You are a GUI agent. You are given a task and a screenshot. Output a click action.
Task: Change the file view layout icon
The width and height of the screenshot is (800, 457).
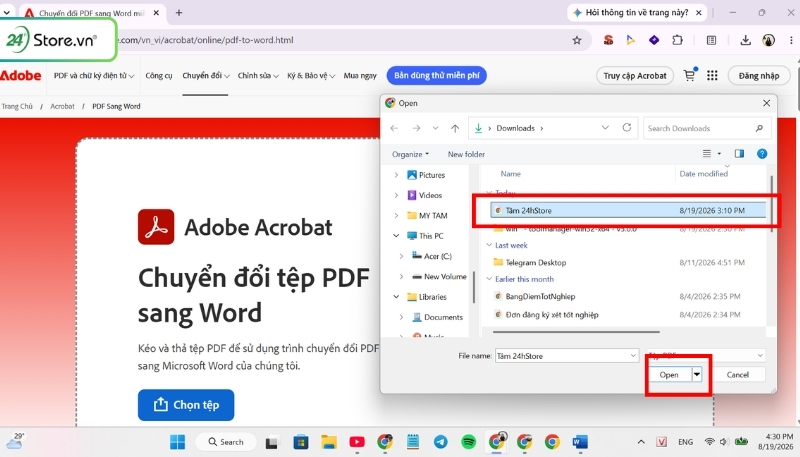pyautogui.click(x=707, y=154)
